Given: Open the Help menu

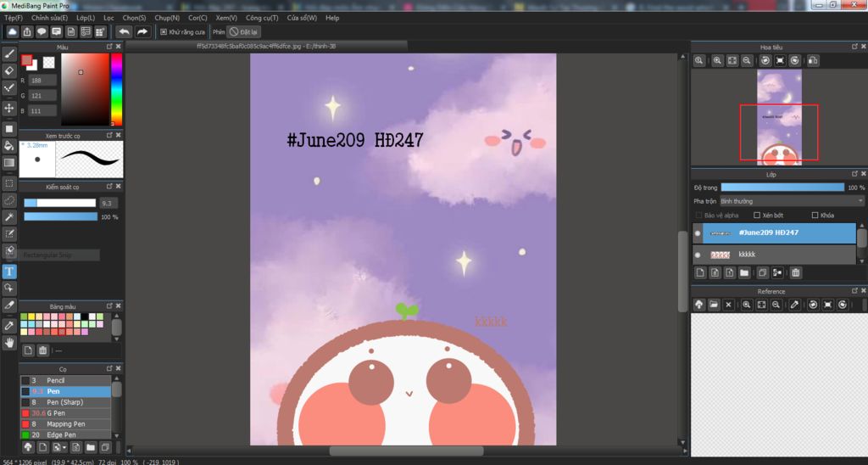Looking at the screenshot, I should click(x=332, y=18).
